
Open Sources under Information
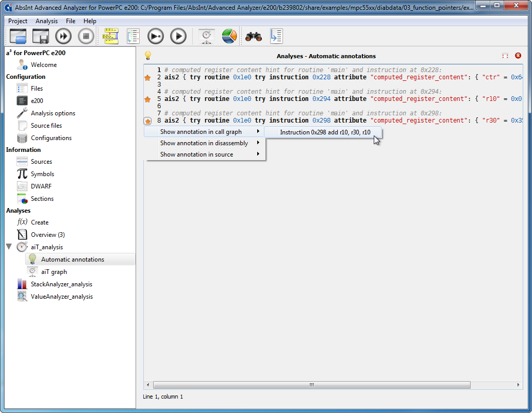click(41, 162)
